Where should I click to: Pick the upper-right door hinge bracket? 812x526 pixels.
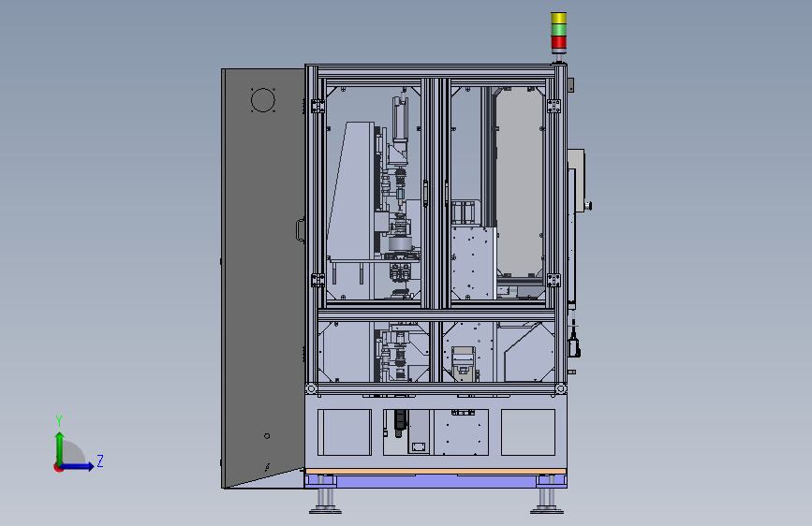(x=554, y=106)
